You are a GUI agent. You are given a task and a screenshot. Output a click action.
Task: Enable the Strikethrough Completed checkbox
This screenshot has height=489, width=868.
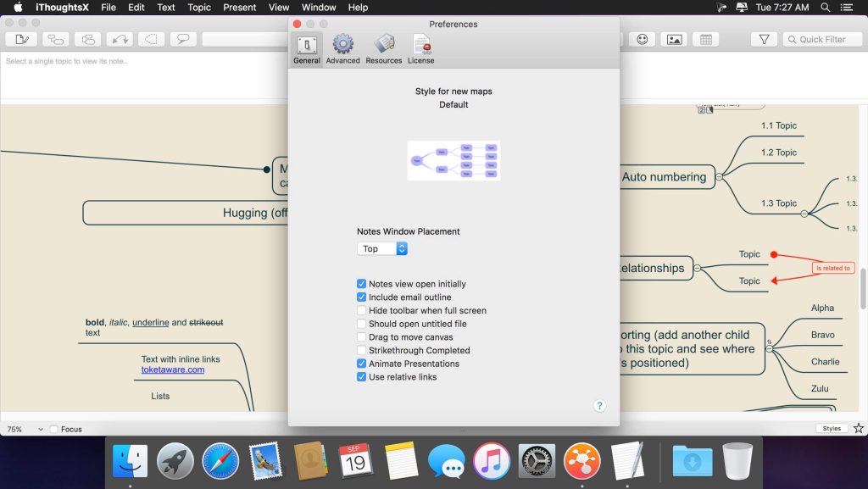point(362,350)
